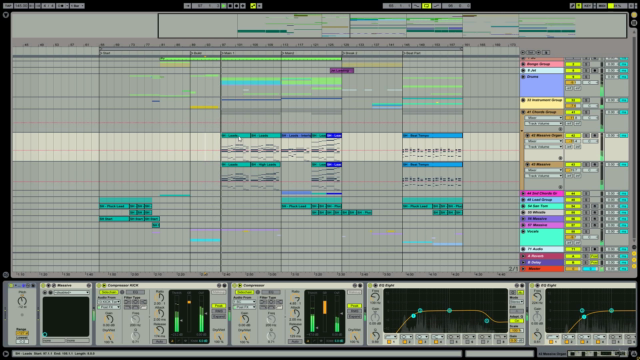Click Compressor KICK Attack knob

[x=160, y=314]
